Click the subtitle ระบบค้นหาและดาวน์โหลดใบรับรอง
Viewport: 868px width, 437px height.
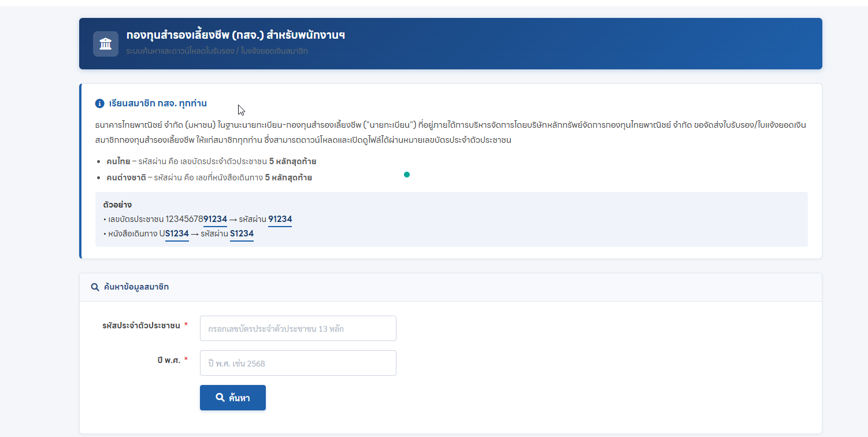point(217,51)
